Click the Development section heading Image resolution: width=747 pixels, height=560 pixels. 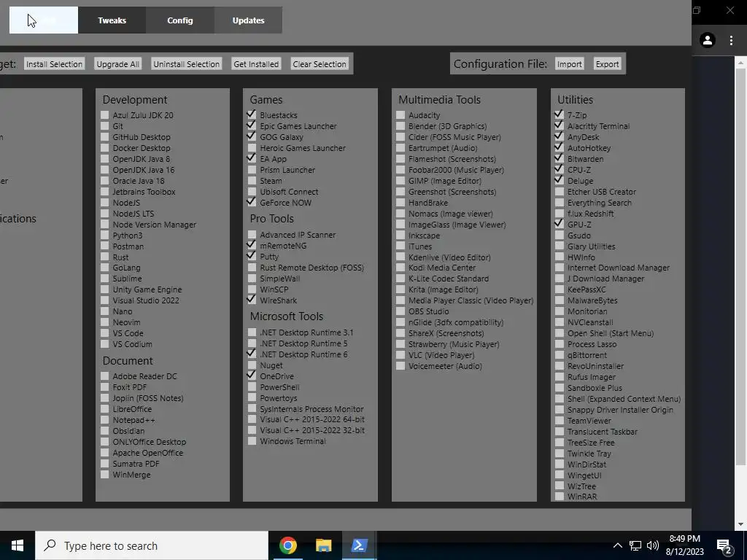tap(135, 99)
